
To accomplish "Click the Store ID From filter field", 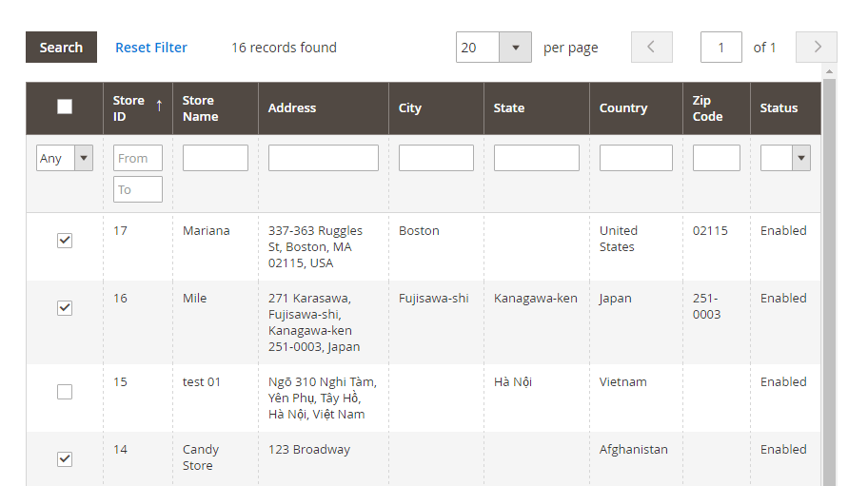I will point(138,158).
